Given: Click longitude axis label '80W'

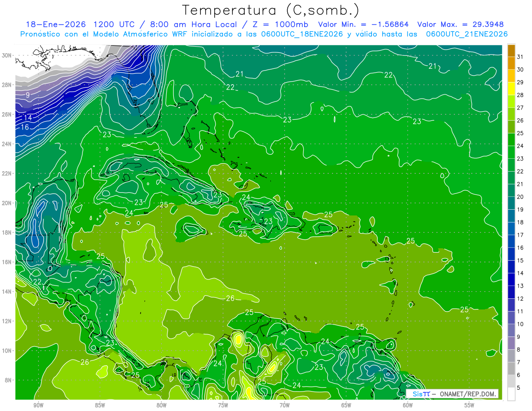Looking at the screenshot, I should [161, 405].
